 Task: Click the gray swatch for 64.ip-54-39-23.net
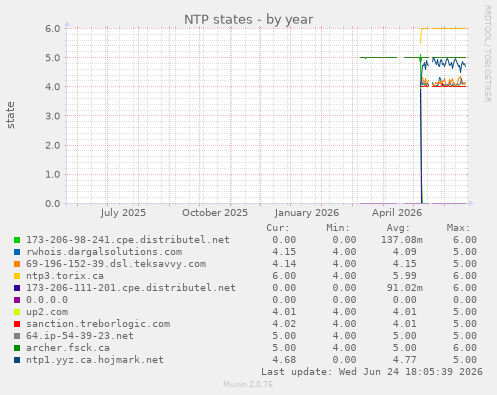[x=17, y=336]
